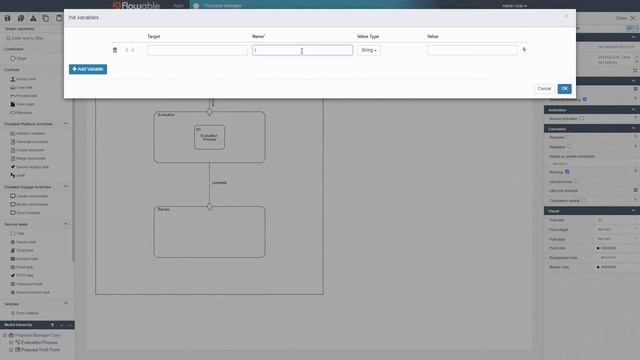Click the save model icon in toolbar
This screenshot has height=360, width=640.
point(7,18)
